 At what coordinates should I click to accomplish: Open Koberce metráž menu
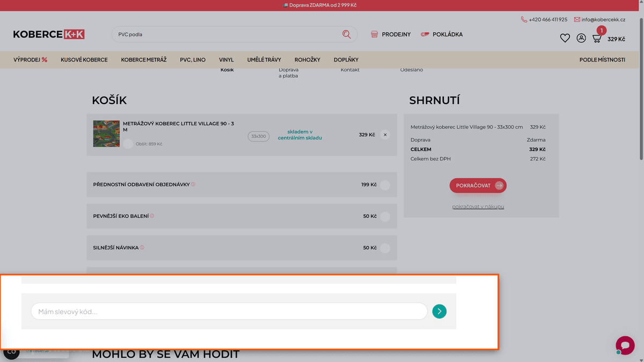[x=144, y=60]
